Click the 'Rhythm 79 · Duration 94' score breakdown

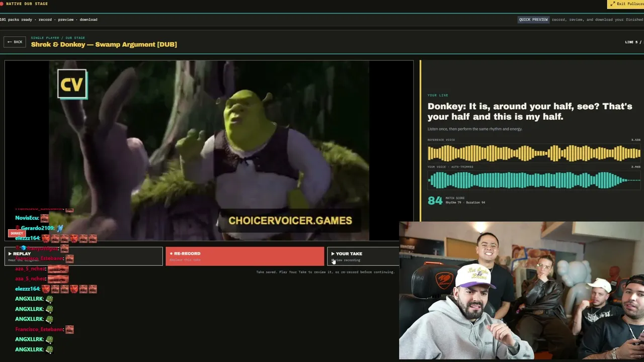coord(465,203)
